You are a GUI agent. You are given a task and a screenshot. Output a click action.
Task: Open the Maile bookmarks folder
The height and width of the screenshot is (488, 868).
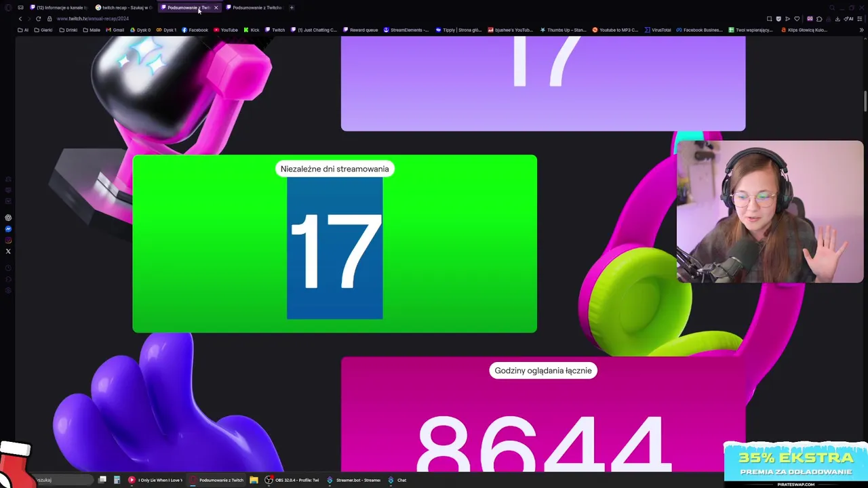click(92, 30)
